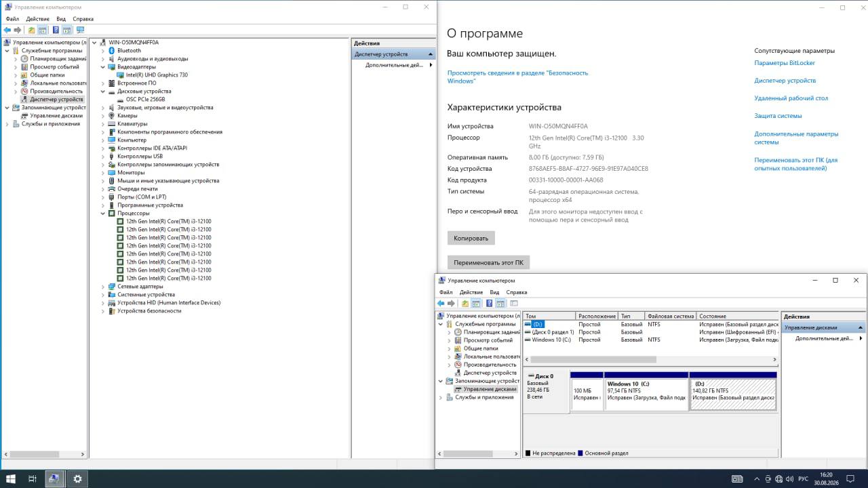Select the Контроллеры USB category
The image size is (868, 488).
[x=140, y=157]
